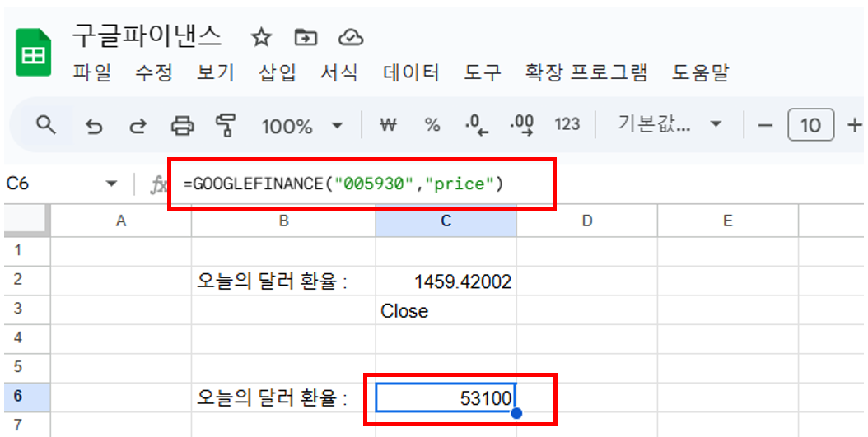
Task: Click the font size field showing 10
Action: [810, 125]
